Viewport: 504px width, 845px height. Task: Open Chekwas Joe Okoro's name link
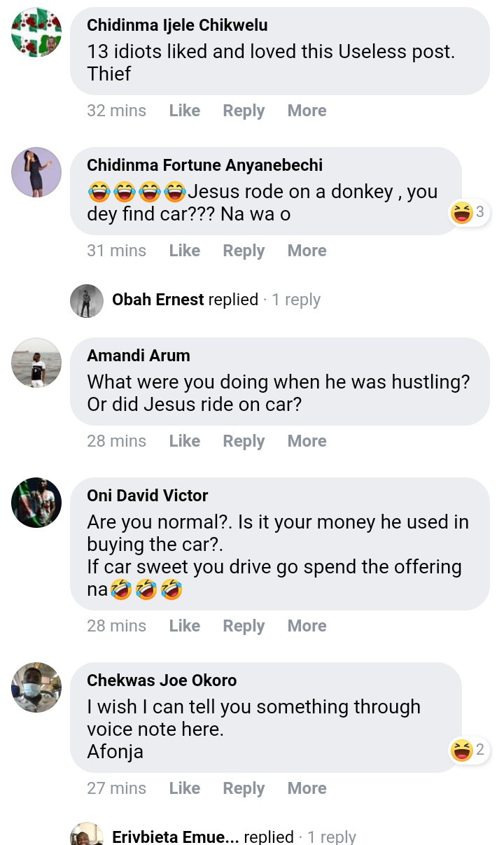pos(162,680)
